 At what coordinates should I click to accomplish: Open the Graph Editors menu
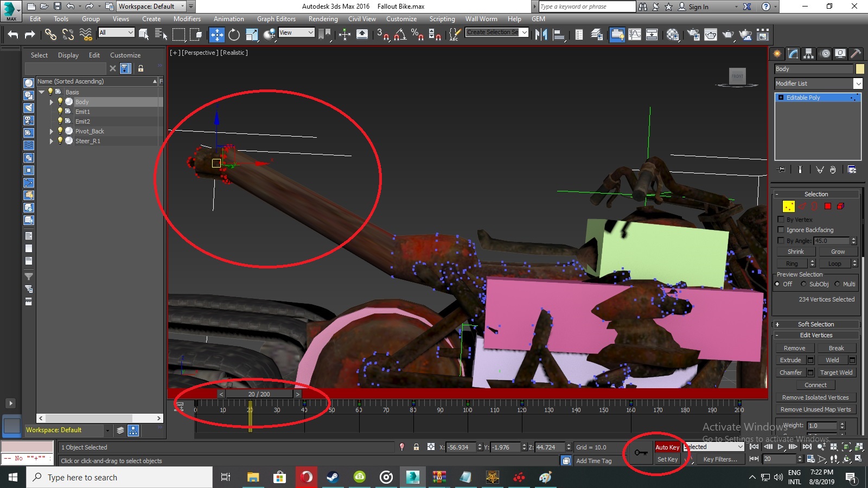[x=276, y=19]
